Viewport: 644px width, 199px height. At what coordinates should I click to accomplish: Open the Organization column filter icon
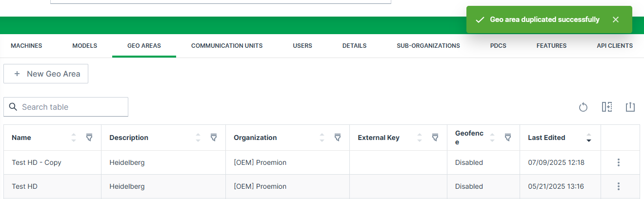(x=338, y=138)
